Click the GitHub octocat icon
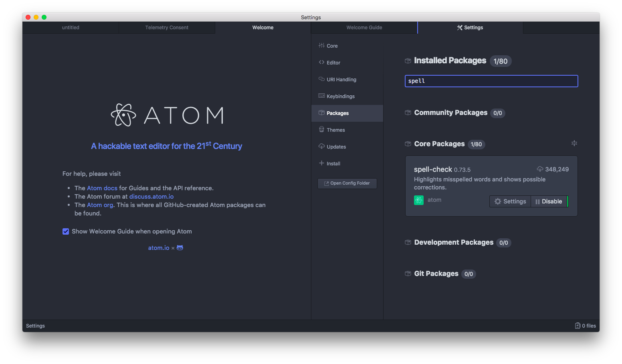The height and width of the screenshot is (364, 622). pos(180,248)
